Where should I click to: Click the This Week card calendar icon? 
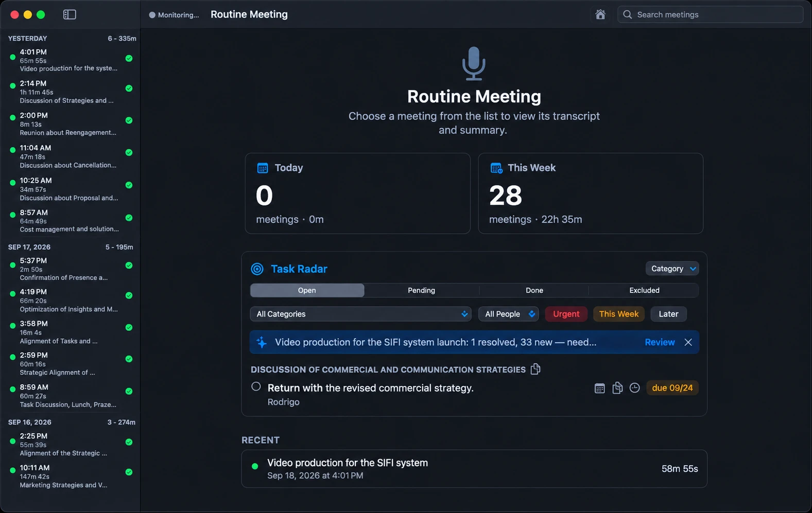coord(496,168)
